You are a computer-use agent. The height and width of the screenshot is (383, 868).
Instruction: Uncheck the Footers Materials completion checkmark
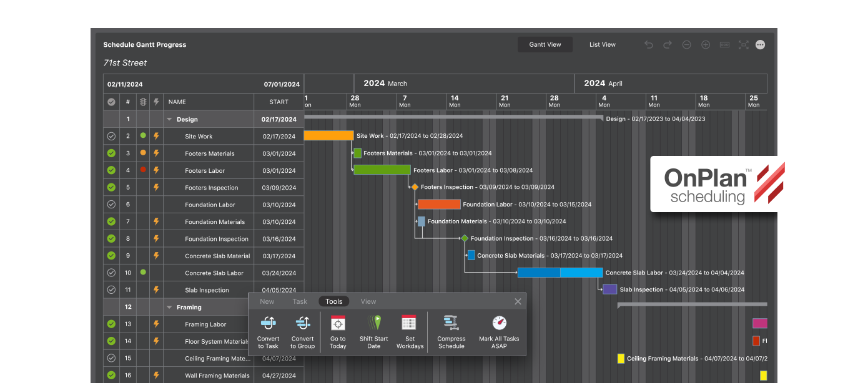(111, 153)
